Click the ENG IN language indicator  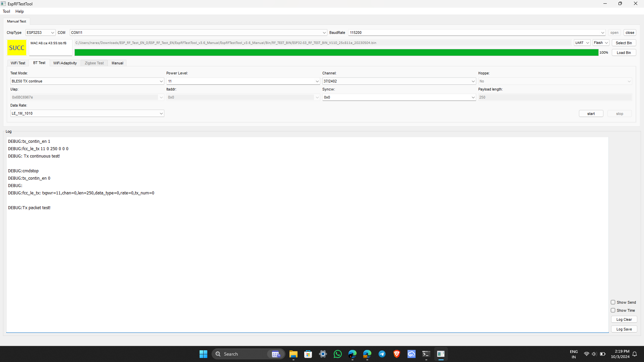(x=574, y=354)
